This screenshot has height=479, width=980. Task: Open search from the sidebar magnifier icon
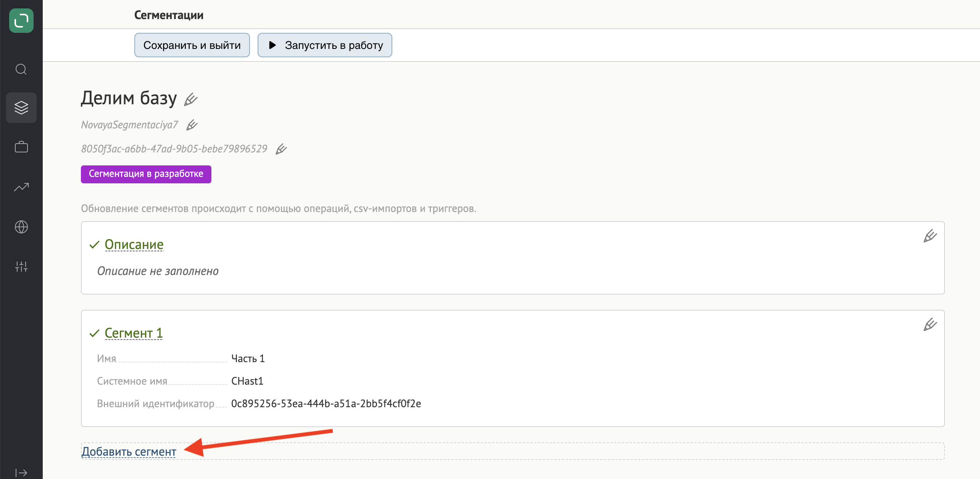coord(21,69)
